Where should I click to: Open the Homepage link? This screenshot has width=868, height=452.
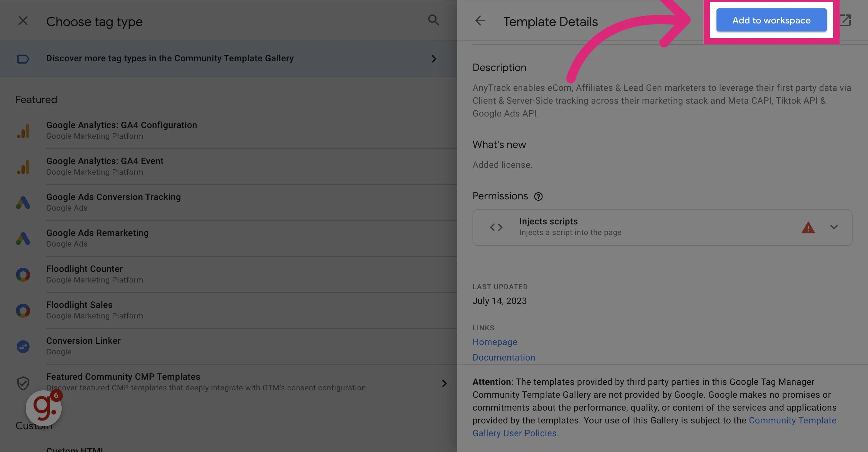click(x=495, y=342)
